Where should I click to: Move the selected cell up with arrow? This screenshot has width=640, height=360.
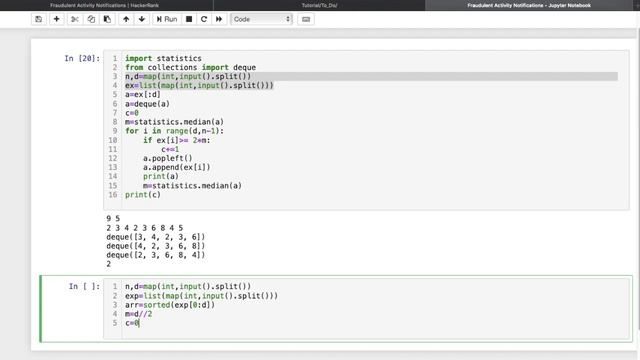click(126, 19)
